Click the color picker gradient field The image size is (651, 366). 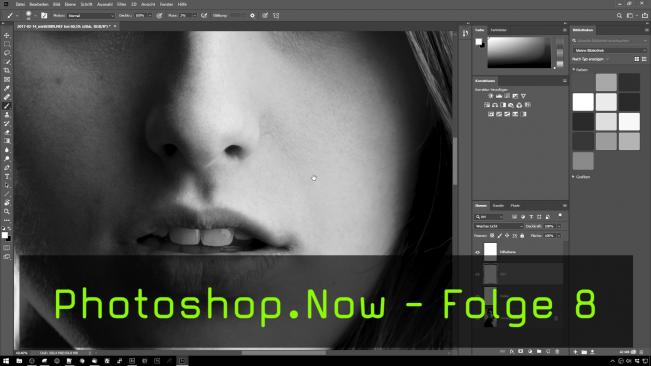coord(519,52)
